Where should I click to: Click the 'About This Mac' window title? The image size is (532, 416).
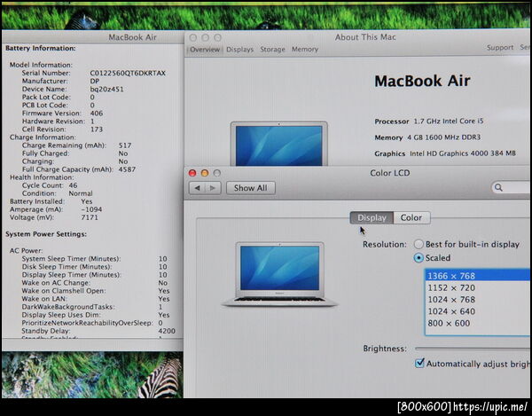point(365,37)
